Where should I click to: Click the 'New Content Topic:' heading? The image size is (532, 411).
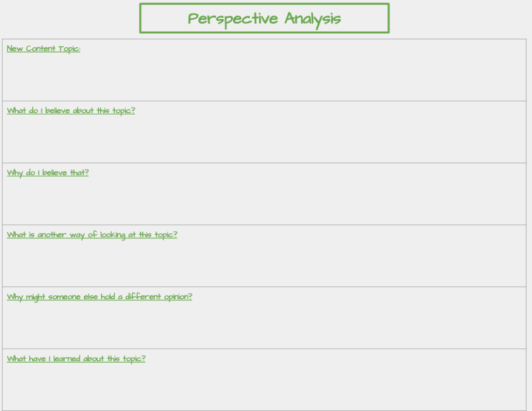pyautogui.click(x=44, y=49)
